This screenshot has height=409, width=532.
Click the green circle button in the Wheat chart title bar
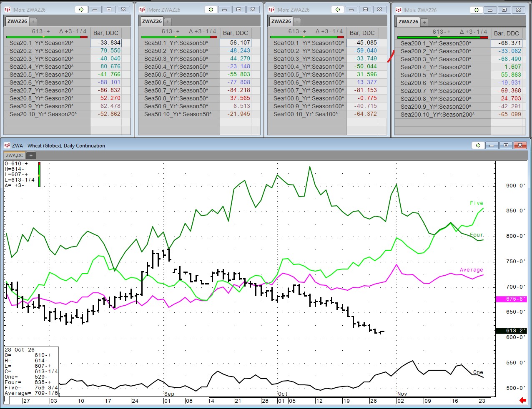point(478,145)
